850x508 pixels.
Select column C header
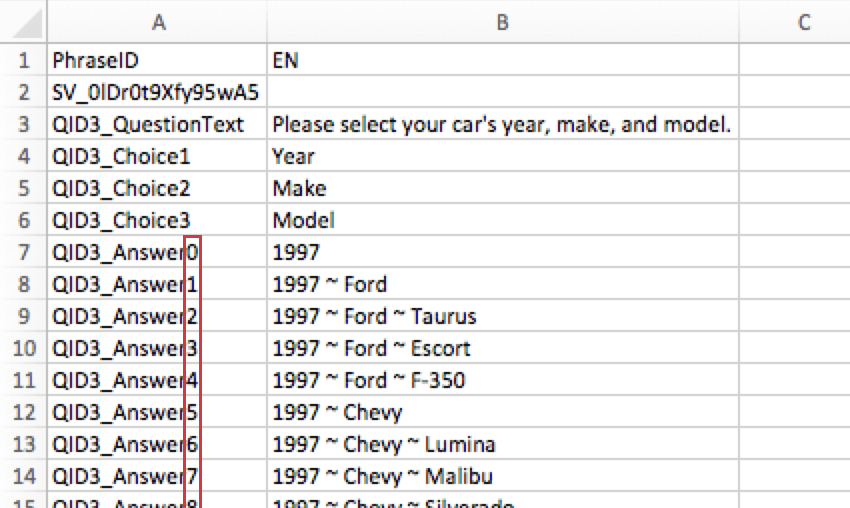[795, 22]
